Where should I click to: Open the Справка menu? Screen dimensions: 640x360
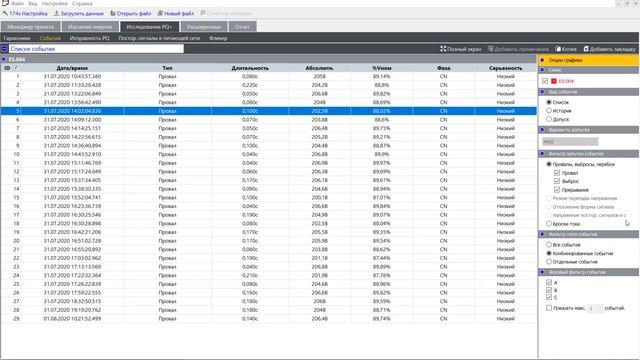point(82,3)
